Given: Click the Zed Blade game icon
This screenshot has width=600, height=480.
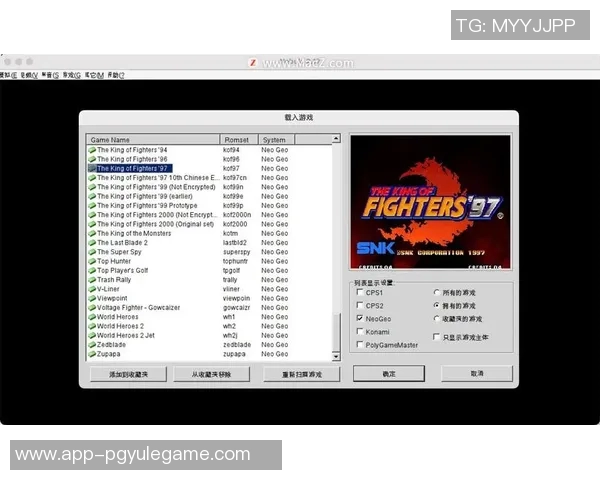Looking at the screenshot, I should (92, 345).
